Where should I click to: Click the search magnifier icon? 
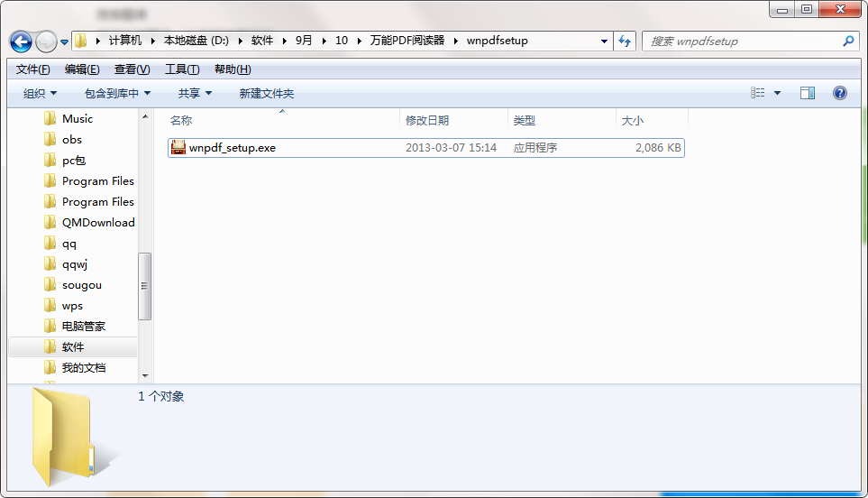[x=848, y=41]
